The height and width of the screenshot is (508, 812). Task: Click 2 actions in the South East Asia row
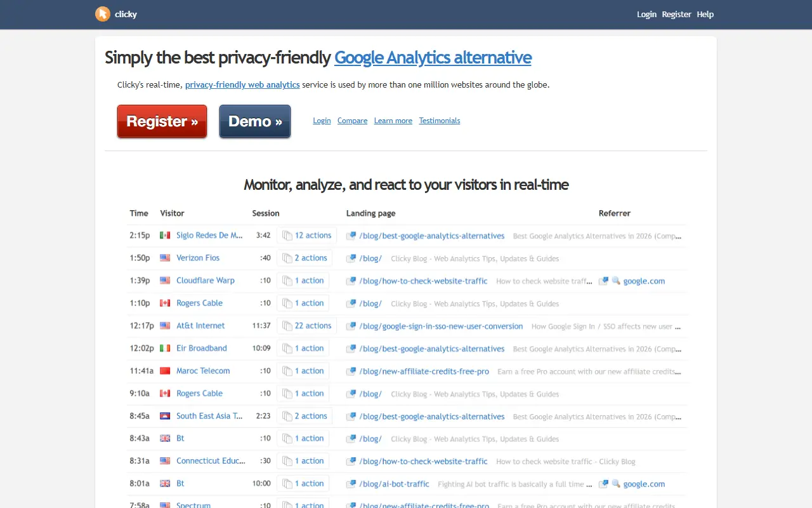point(311,416)
